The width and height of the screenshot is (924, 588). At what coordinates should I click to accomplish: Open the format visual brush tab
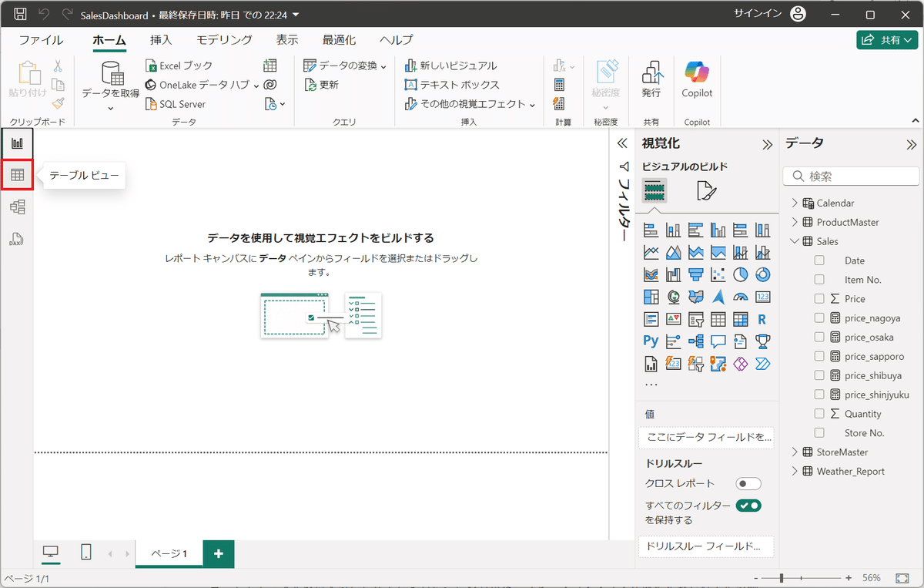(x=706, y=190)
